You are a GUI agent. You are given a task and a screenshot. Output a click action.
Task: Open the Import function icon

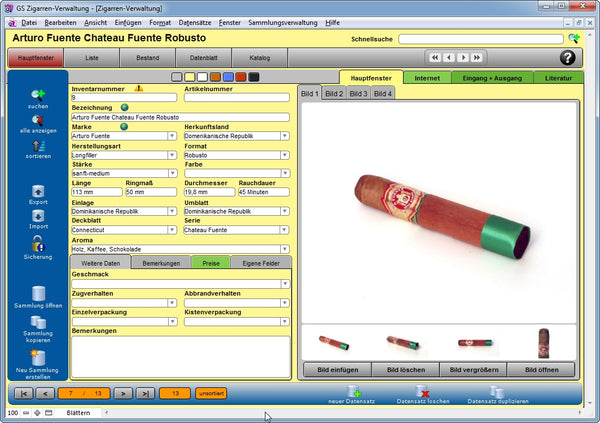(38, 216)
